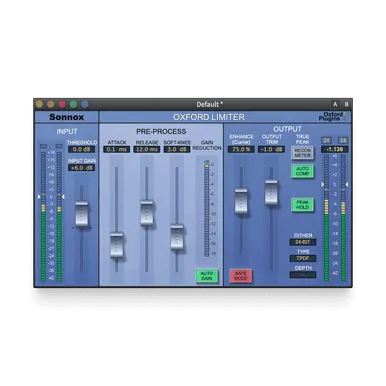Click the dither Depth value field

(x=303, y=275)
